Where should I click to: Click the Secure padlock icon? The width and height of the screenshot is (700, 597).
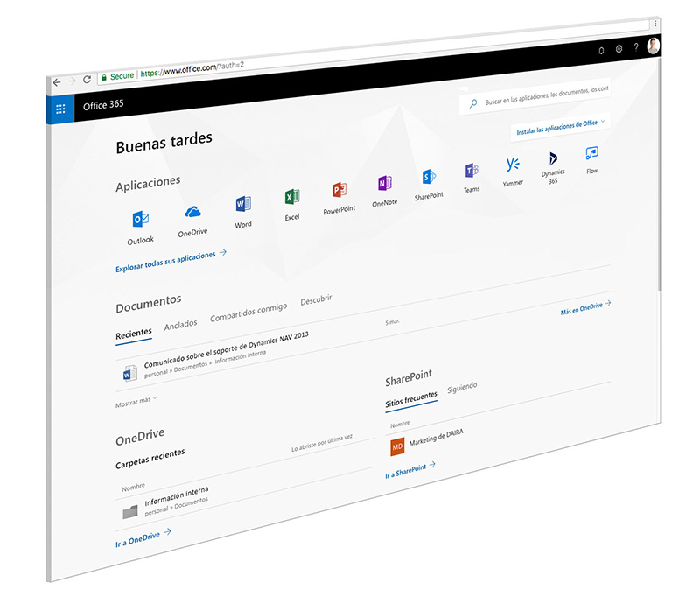104,77
